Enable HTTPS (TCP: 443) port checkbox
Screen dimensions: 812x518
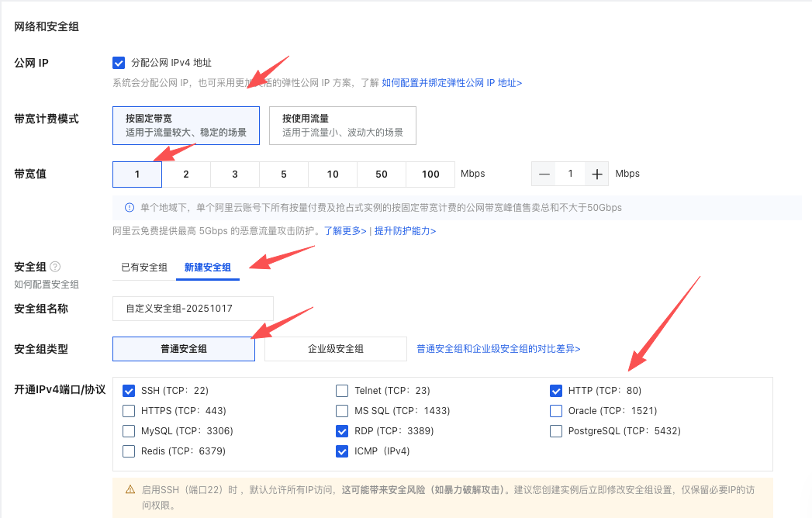pyautogui.click(x=129, y=410)
